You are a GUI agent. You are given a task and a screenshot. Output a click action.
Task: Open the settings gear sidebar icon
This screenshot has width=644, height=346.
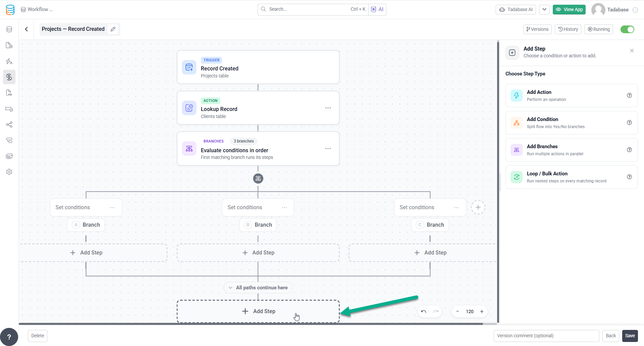point(9,172)
